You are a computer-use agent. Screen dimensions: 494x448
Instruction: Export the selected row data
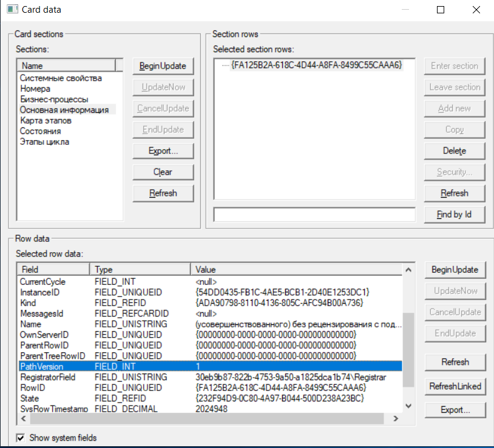[455, 410]
